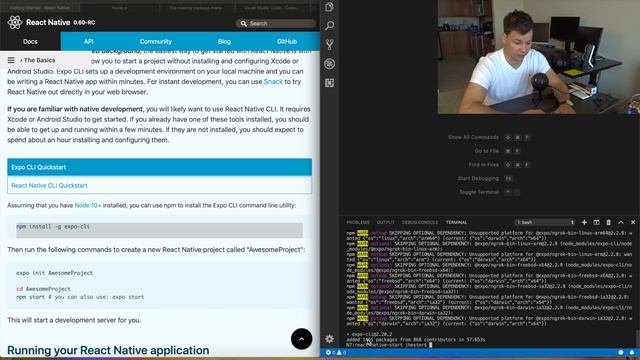640x360 pixels.
Task: Open the Blog nav item
Action: (x=224, y=42)
